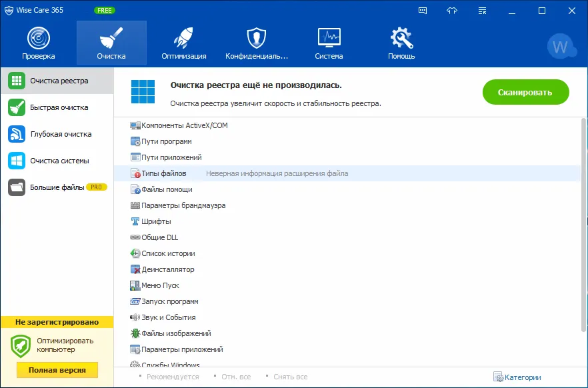
Task: Click the vertical scrollbar of registry list
Action: coord(584,225)
